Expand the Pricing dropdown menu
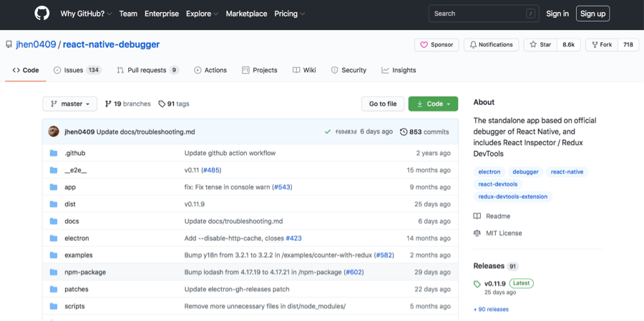 pyautogui.click(x=290, y=14)
